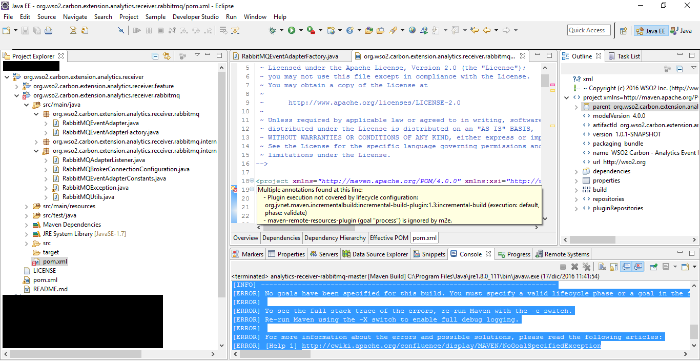Screen dimensions: 700x361
Task: Click the Quick Access search field
Action: pyautogui.click(x=589, y=30)
